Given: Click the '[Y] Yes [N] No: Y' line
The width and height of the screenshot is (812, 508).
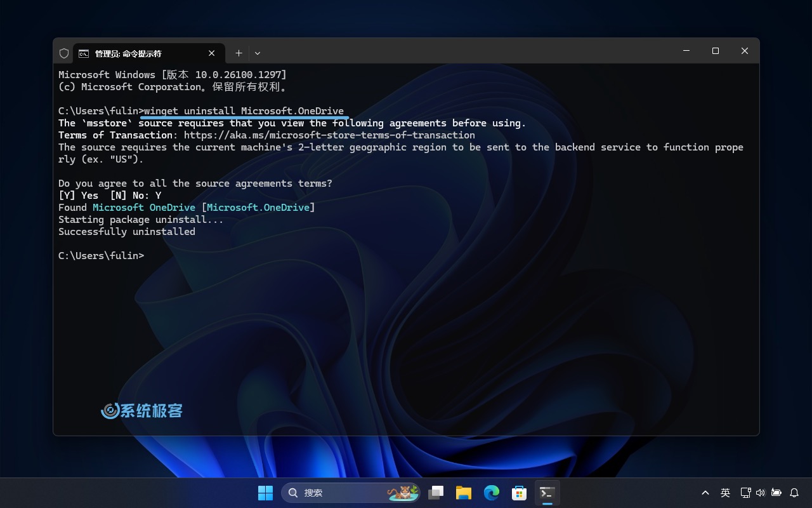Looking at the screenshot, I should tap(110, 196).
